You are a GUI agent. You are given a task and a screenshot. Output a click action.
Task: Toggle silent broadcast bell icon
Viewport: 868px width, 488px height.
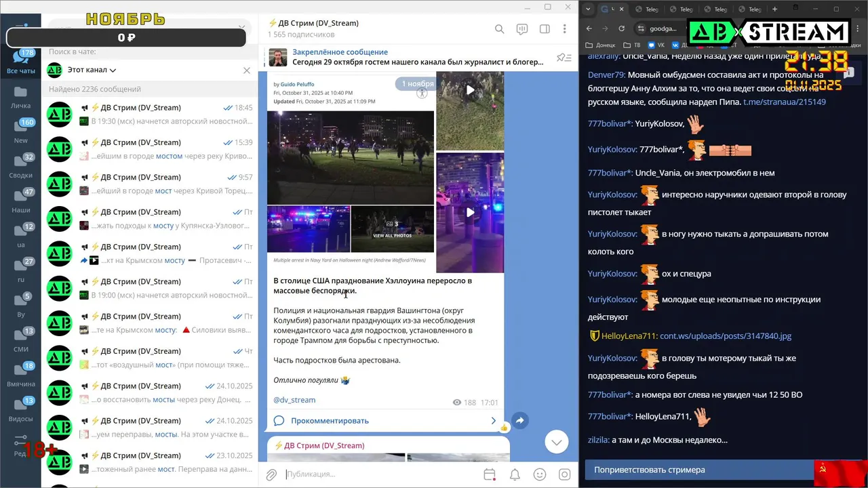(x=515, y=474)
